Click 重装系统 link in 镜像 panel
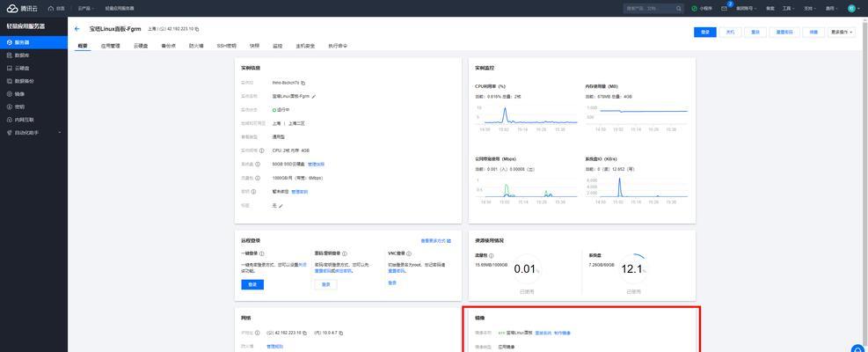 (x=543, y=333)
